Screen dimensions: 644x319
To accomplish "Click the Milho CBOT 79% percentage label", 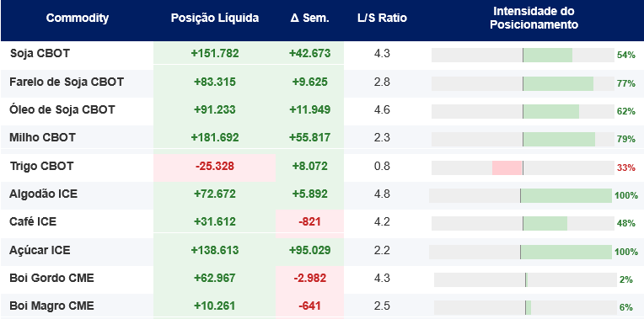I will point(626,140).
